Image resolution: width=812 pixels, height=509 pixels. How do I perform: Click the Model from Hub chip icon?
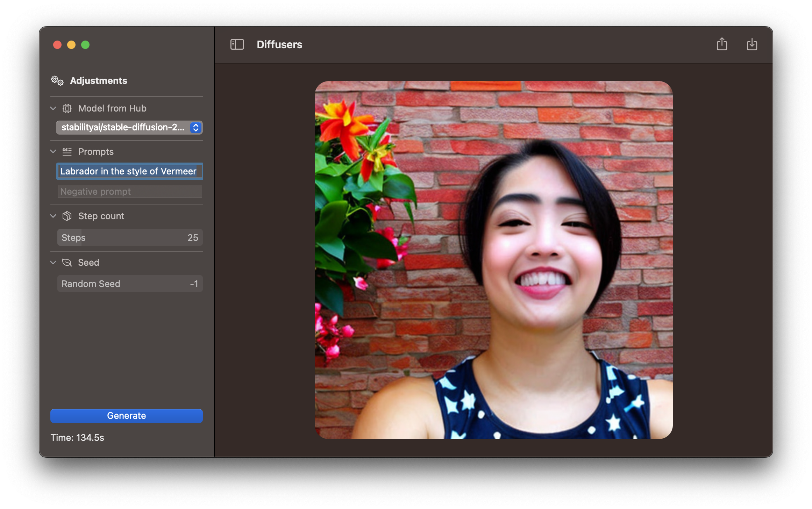coord(67,108)
